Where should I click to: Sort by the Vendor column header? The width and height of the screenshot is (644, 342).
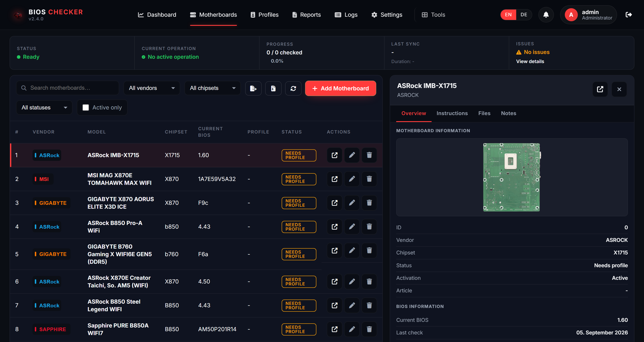tap(43, 132)
